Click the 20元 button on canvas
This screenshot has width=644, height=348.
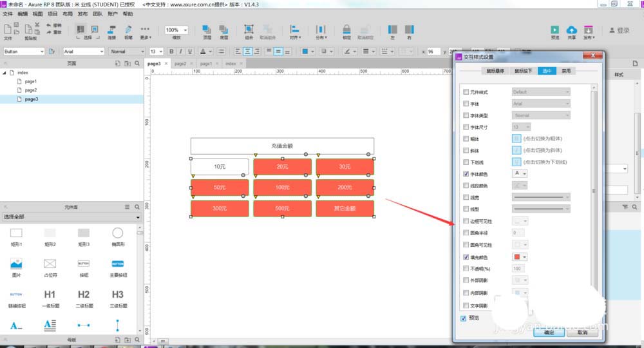tap(283, 166)
